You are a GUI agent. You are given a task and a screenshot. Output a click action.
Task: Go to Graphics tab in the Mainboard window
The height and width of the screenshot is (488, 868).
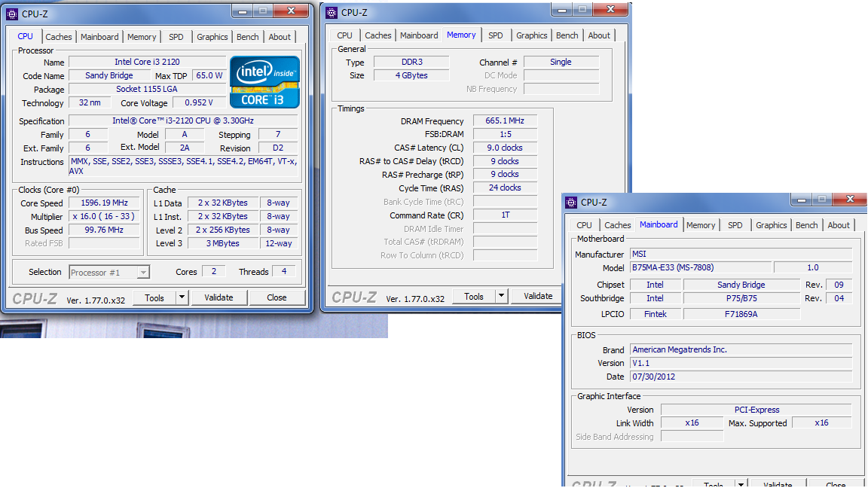click(x=771, y=224)
